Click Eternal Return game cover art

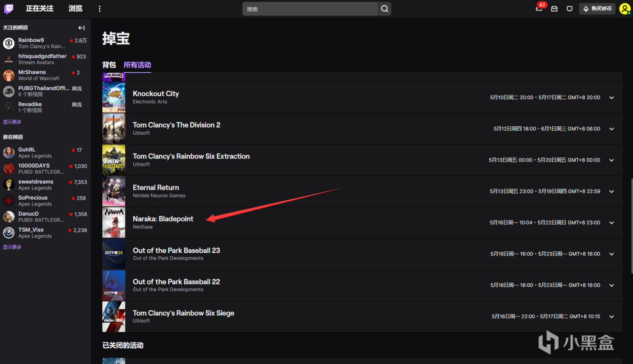coord(114,192)
